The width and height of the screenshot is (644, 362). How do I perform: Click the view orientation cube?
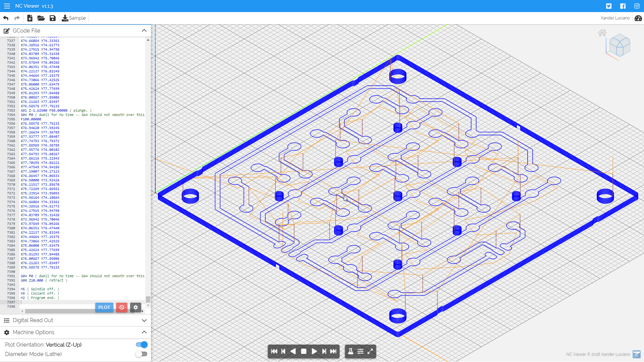point(619,46)
